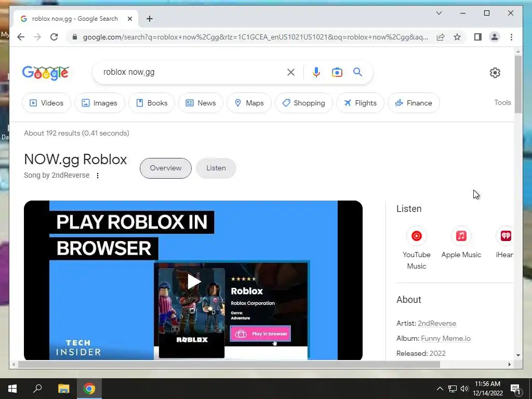This screenshot has height=399, width=532.
Task: Share this page using the share icon
Action: tap(441, 37)
